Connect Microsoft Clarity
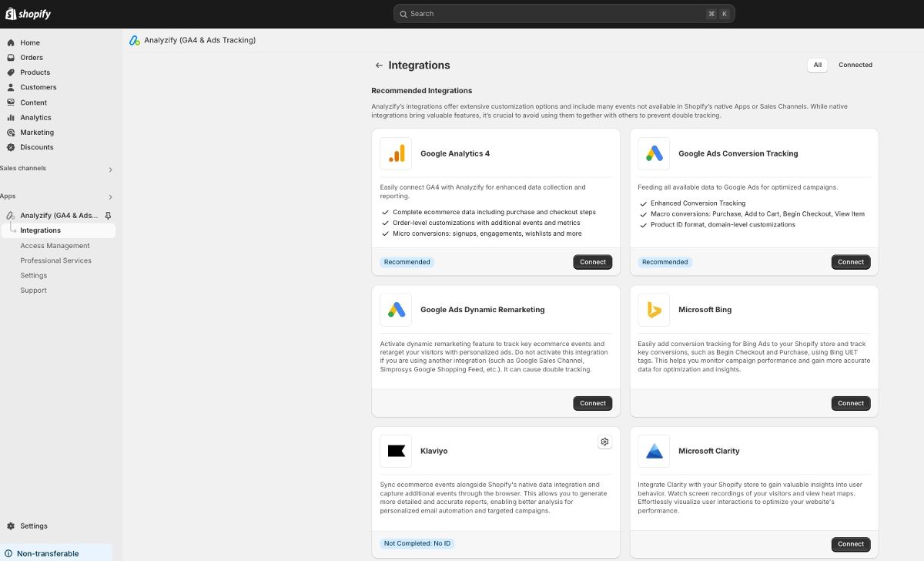The height and width of the screenshot is (561, 924). coord(850,543)
